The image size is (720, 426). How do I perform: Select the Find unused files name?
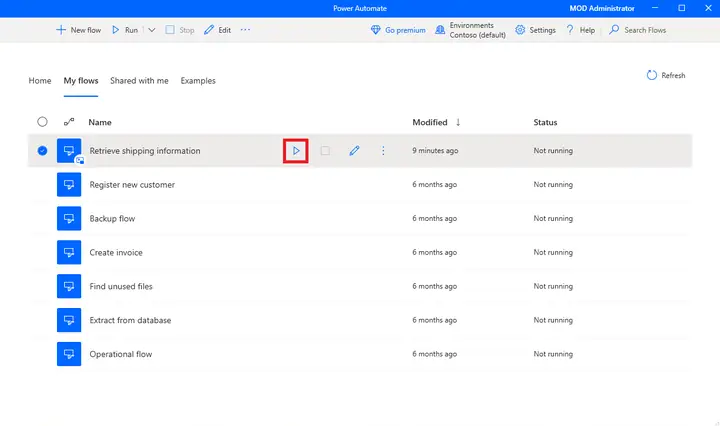(x=121, y=286)
